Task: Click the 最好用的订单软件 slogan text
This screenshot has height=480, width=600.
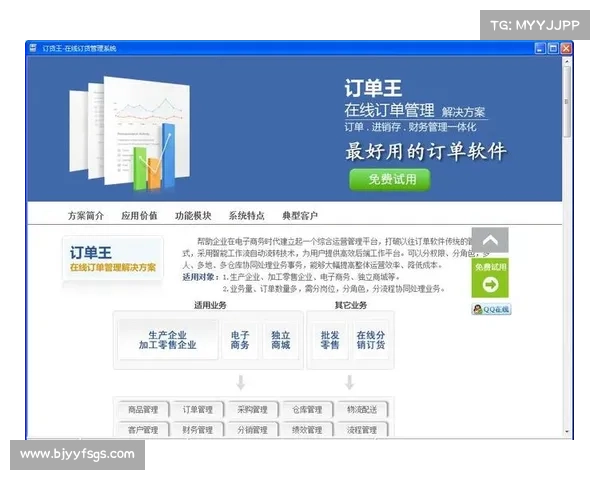Action: click(x=426, y=151)
